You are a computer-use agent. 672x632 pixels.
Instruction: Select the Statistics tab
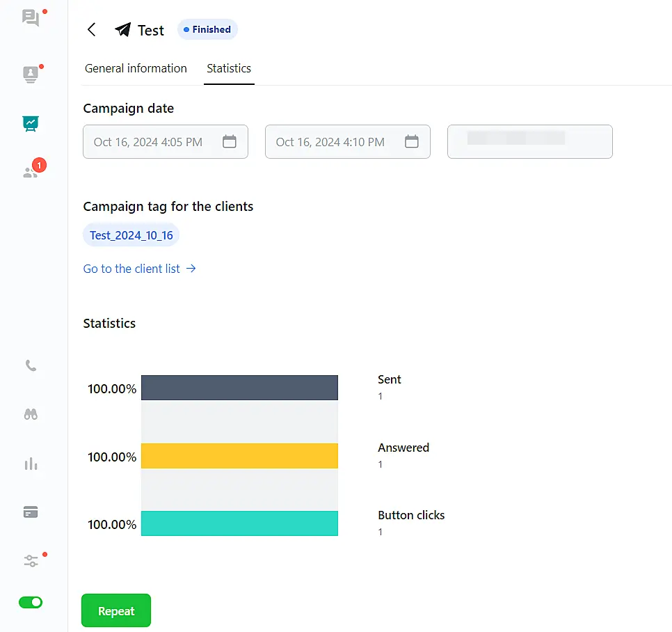tap(229, 68)
